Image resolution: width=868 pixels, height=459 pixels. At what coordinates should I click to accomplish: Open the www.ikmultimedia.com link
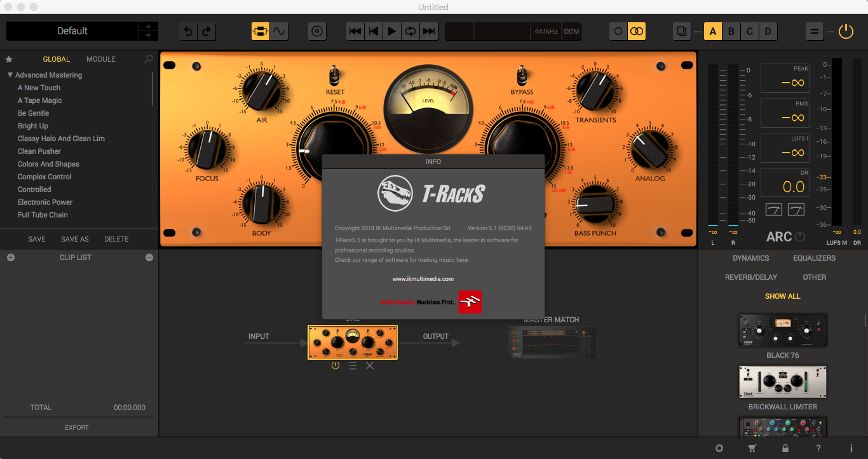tap(423, 278)
